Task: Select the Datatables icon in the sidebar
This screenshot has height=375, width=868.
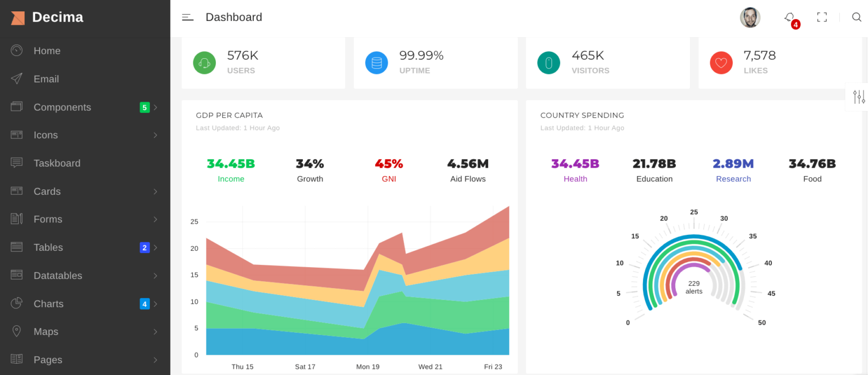Action: (17, 276)
